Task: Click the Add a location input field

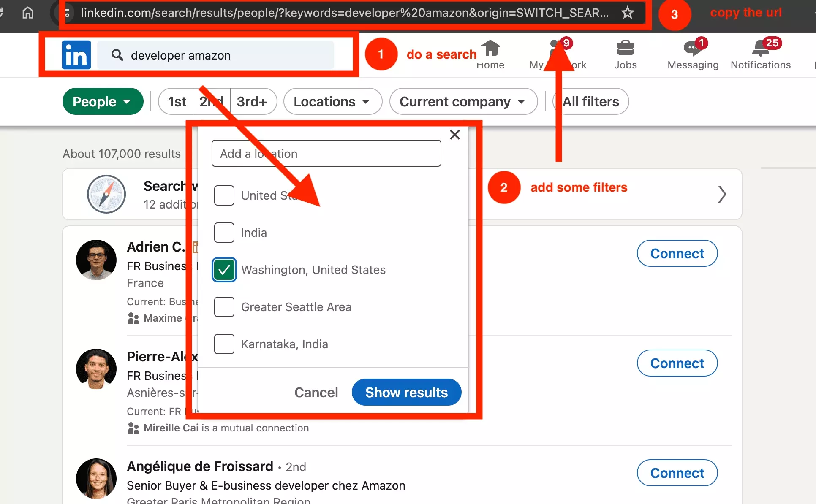Action: (326, 153)
